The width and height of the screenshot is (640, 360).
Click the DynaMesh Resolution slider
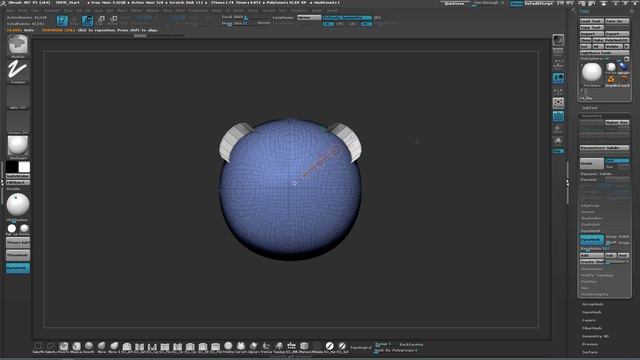604,249
